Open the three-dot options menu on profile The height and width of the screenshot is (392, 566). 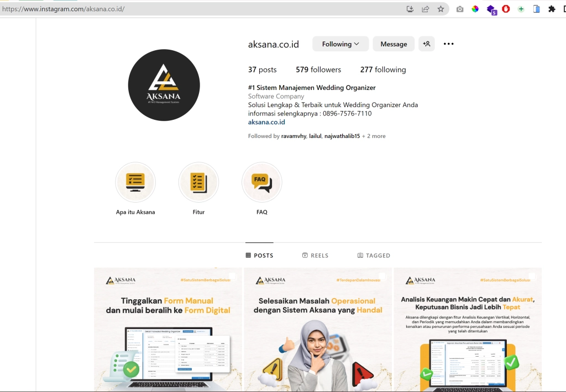(449, 44)
